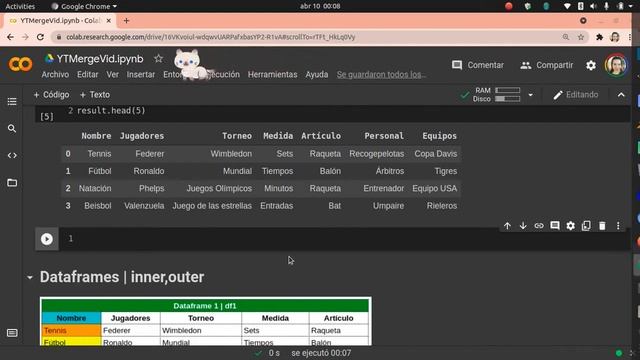Collapse the header with chevron up
This screenshot has height=360, width=640.
[621, 95]
